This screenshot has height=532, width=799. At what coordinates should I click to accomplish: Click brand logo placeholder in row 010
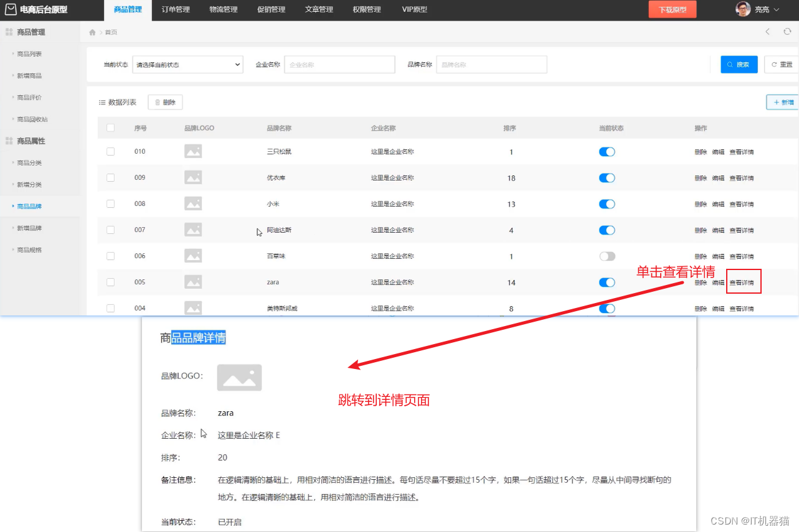(193, 151)
